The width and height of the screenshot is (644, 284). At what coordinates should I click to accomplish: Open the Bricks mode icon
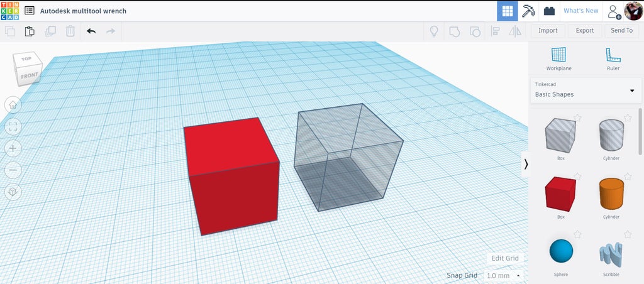(x=549, y=11)
